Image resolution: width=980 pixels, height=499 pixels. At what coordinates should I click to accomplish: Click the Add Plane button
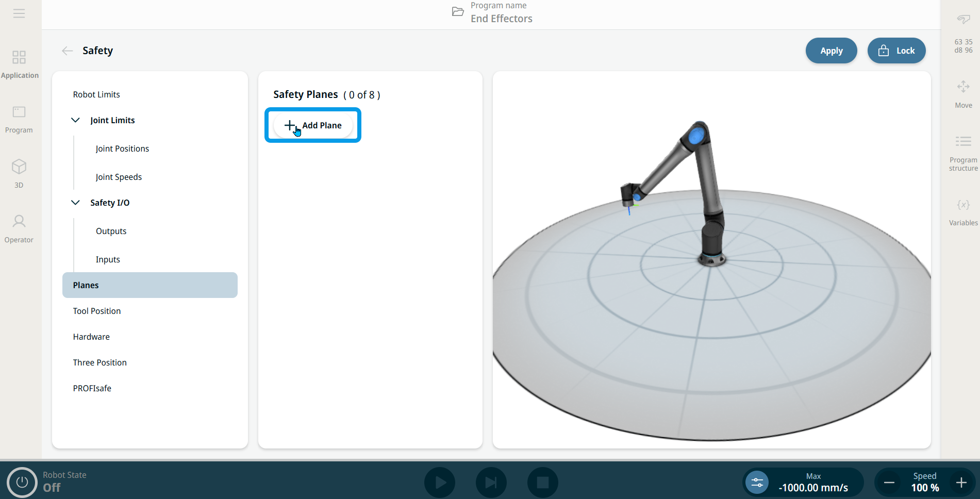(x=313, y=125)
